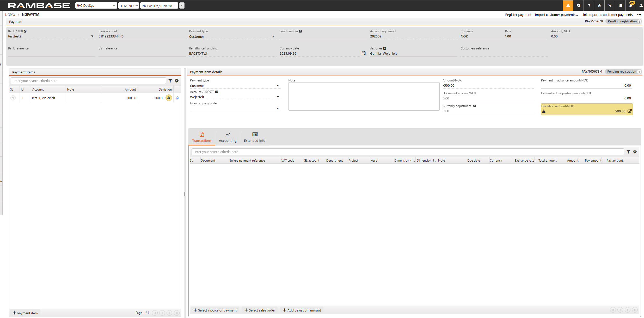Open the help question mark icon
The image size is (644, 318).
589,5
